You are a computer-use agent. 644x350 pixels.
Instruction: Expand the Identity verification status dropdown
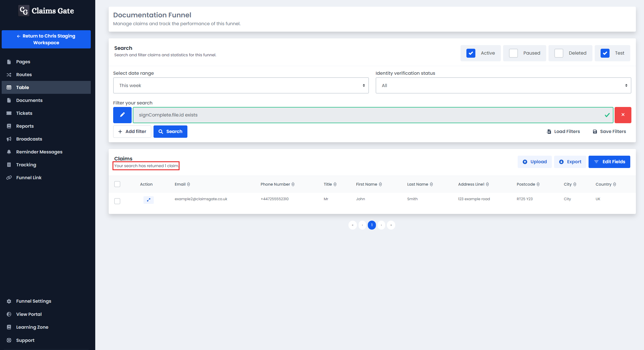[503, 85]
